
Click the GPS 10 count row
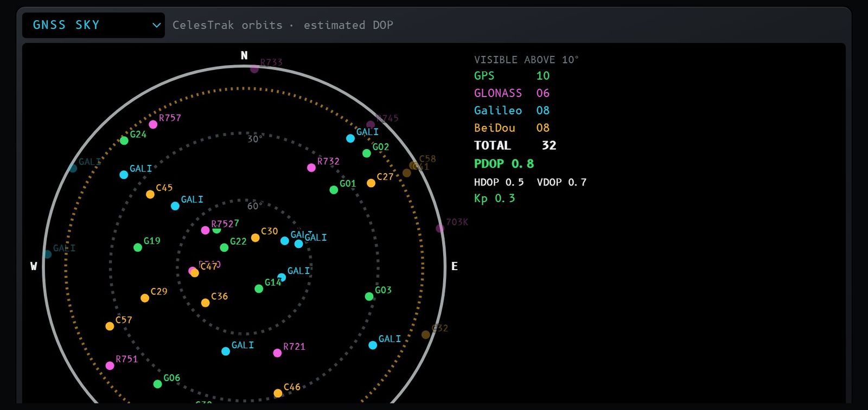(512, 76)
